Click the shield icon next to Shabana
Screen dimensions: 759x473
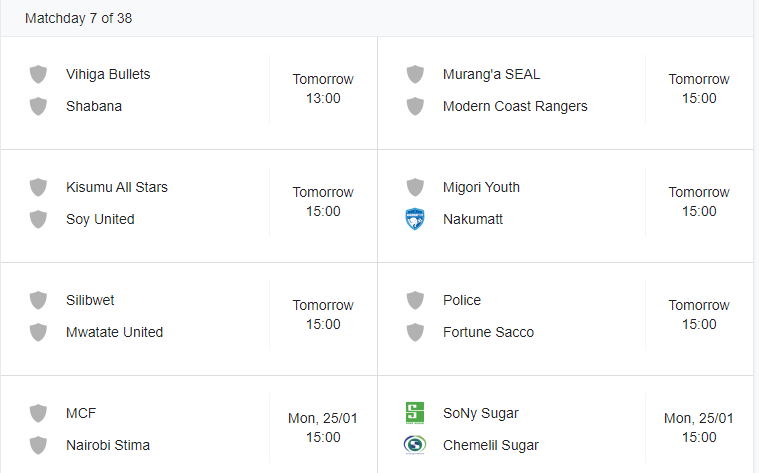pos(38,106)
